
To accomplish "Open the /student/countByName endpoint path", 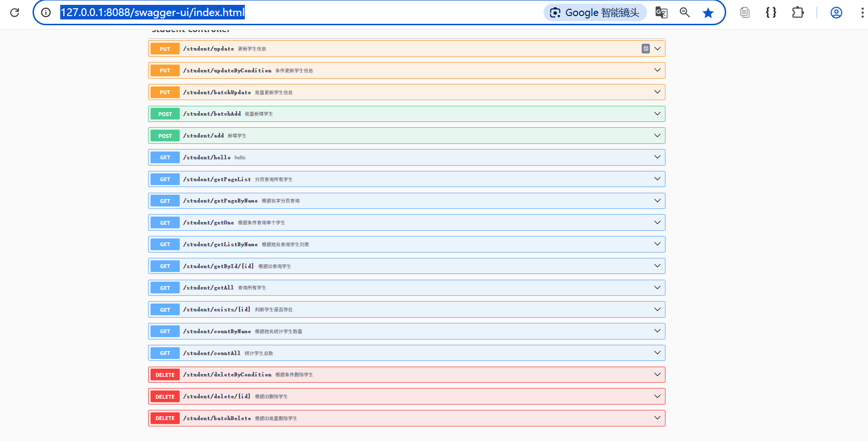I will [x=217, y=331].
